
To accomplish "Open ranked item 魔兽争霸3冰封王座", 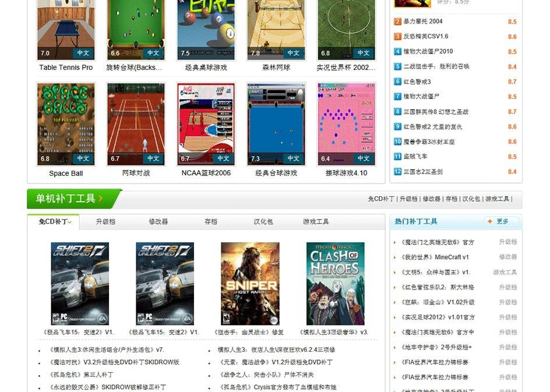I will pyautogui.click(x=429, y=142).
